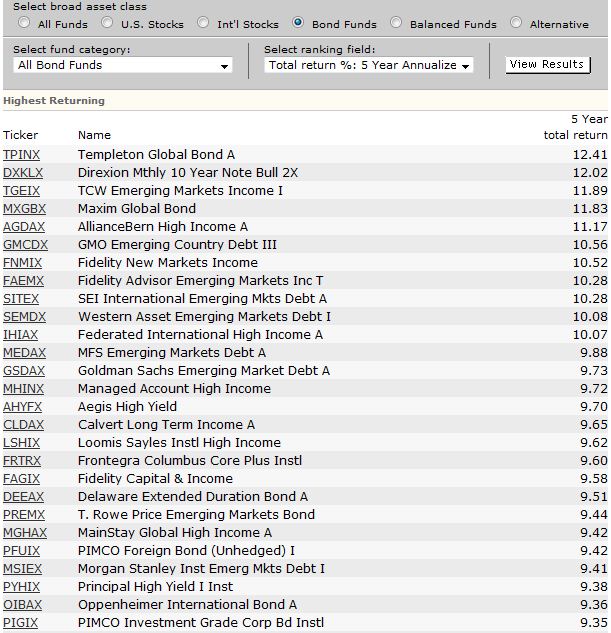
Task: Click the View Results button
Action: (548, 65)
